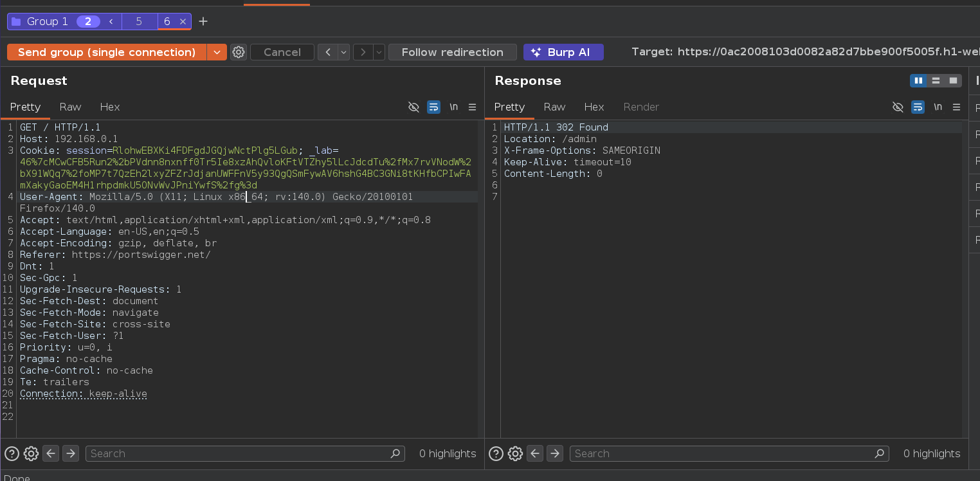Open Response search settings gear
This screenshot has width=980, height=481.
pyautogui.click(x=515, y=453)
